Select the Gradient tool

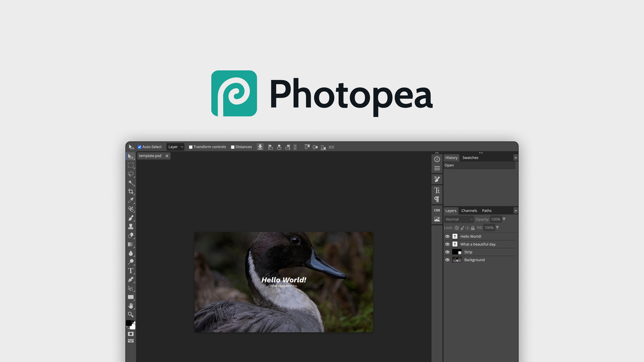[131, 244]
